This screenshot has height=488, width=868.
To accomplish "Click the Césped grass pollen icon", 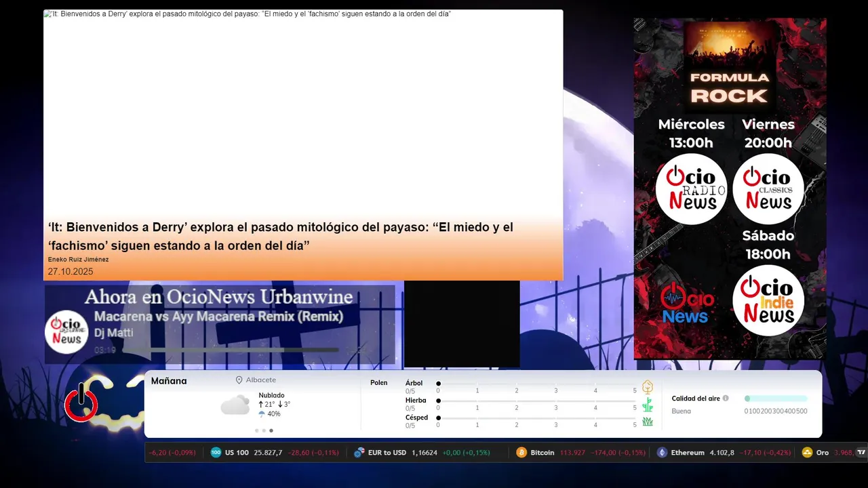I will tap(648, 422).
